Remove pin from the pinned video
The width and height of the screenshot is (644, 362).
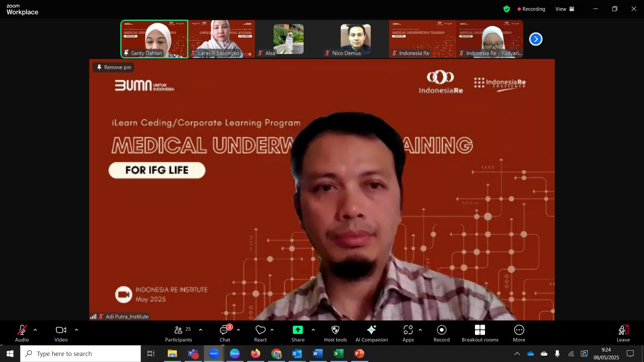tap(114, 67)
